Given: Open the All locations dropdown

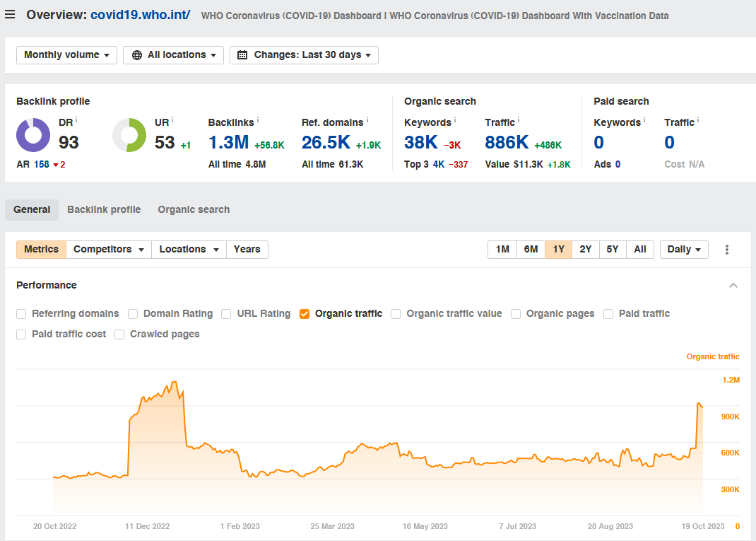Looking at the screenshot, I should (x=174, y=55).
